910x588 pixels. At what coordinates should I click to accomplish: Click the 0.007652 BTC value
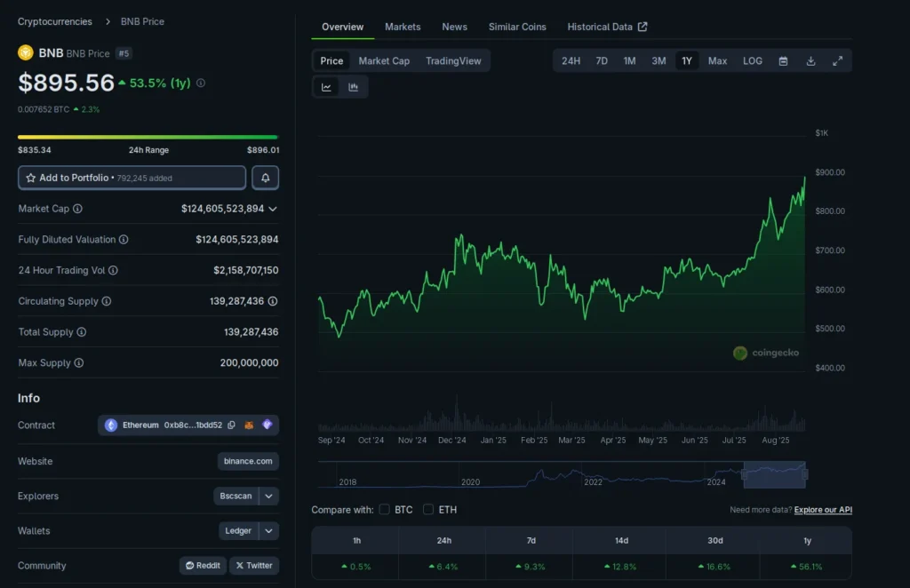click(x=44, y=109)
